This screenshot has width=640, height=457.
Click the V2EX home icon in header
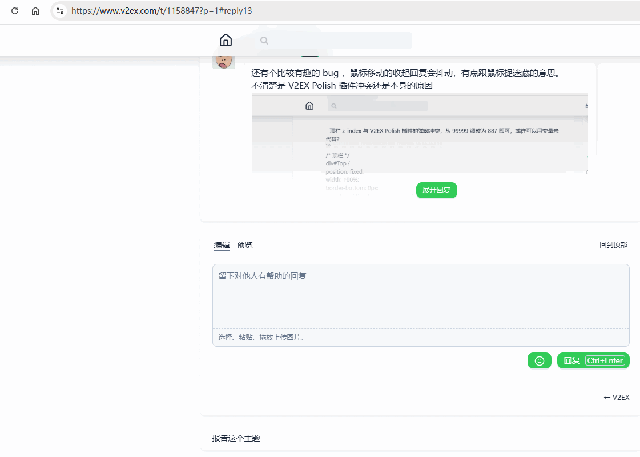pos(226,41)
